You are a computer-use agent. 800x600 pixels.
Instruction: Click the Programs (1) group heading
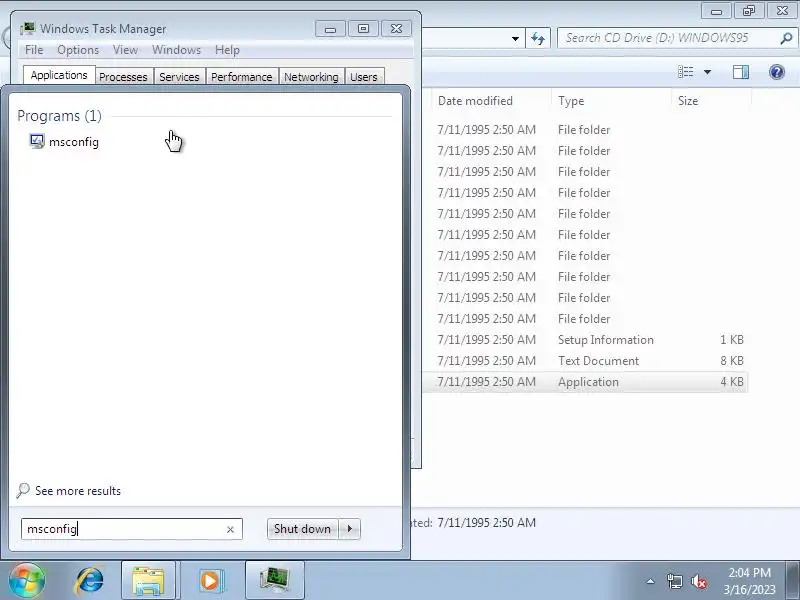coord(60,116)
